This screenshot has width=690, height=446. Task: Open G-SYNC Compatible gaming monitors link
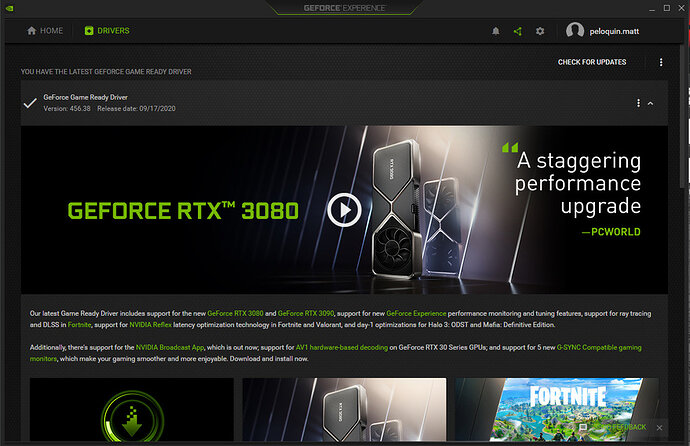click(599, 347)
